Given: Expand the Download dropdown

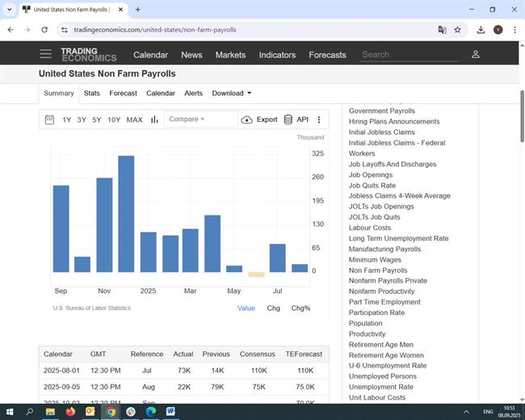Looking at the screenshot, I should [231, 93].
